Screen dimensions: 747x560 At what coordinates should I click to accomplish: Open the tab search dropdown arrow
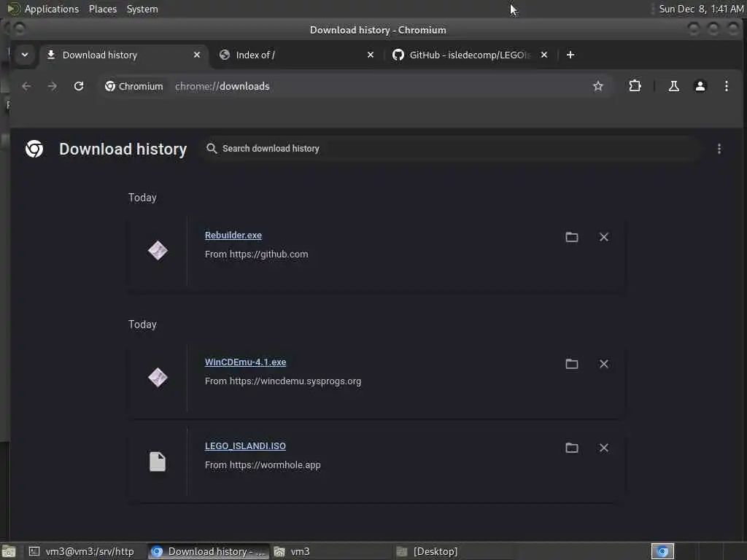coord(25,55)
